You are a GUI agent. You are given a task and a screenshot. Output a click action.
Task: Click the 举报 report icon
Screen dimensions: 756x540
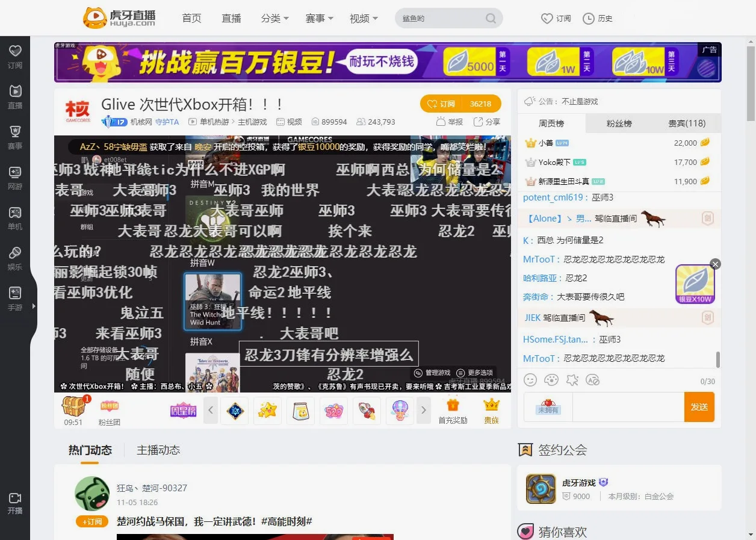(449, 122)
